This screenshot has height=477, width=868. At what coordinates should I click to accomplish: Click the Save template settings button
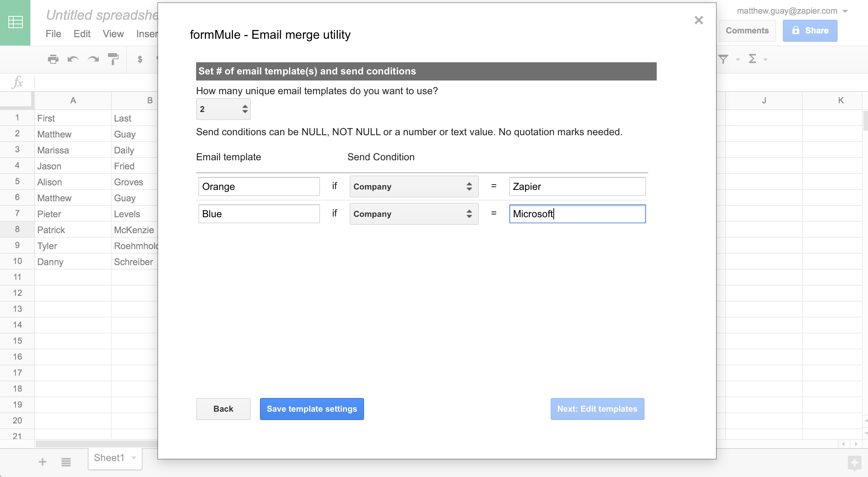pos(312,409)
